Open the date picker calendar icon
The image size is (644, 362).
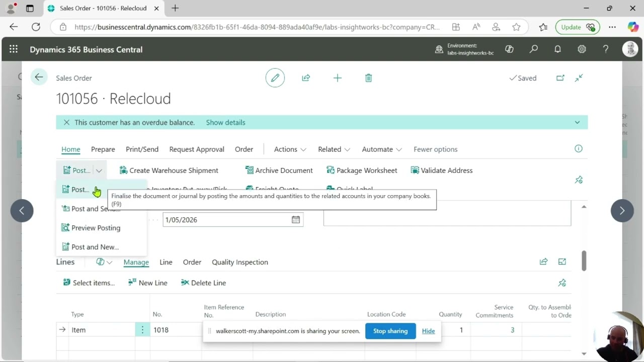[296, 220]
